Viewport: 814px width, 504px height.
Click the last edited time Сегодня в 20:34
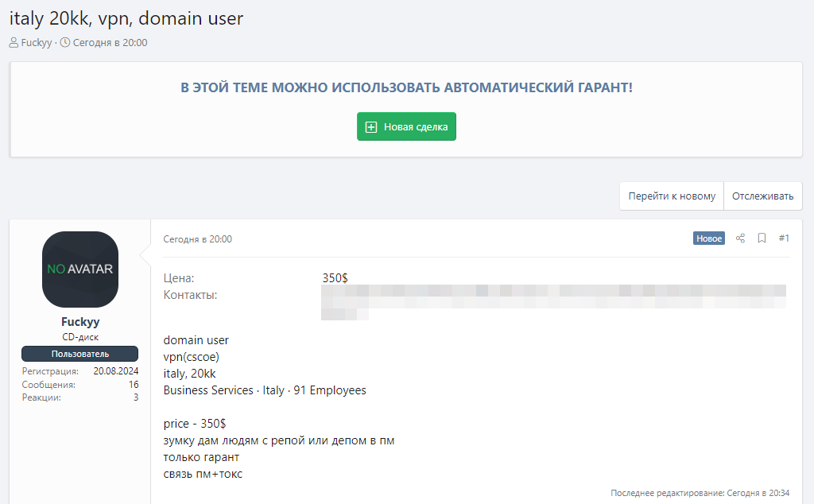pos(758,493)
